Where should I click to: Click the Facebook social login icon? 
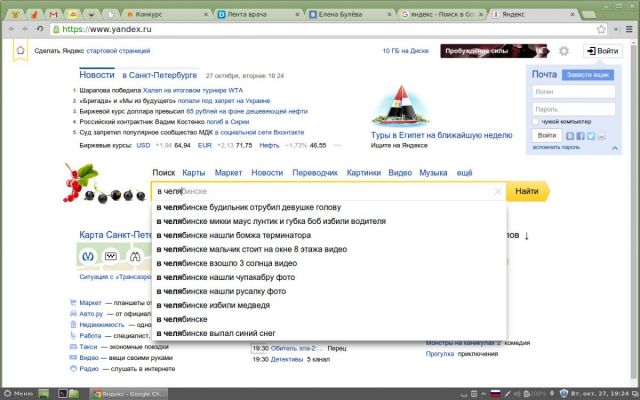pyautogui.click(x=579, y=135)
